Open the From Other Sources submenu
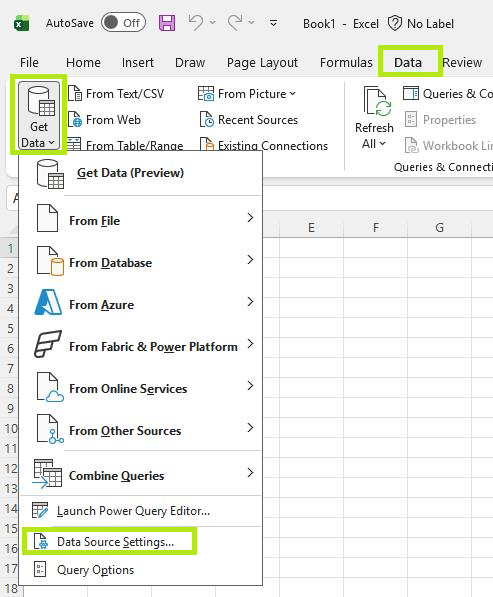 pyautogui.click(x=141, y=429)
